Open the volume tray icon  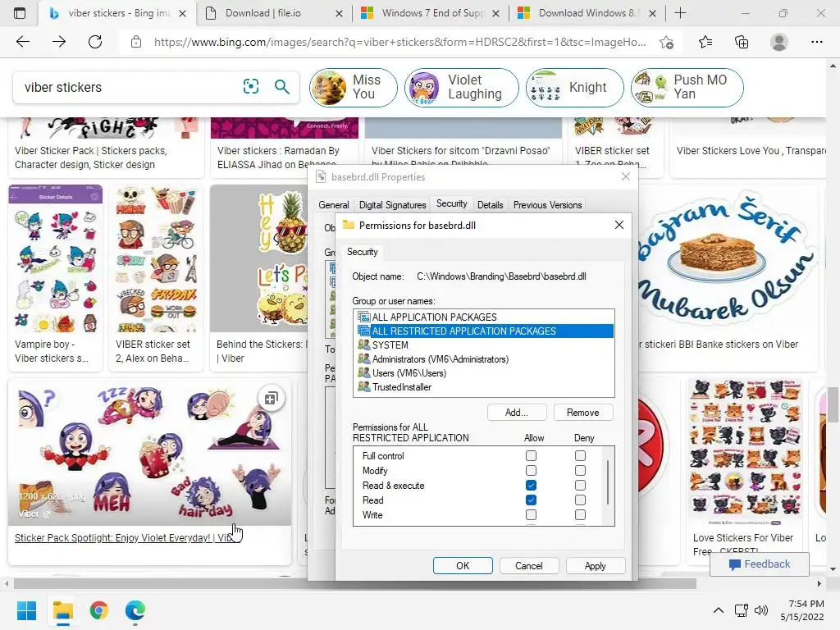[760, 610]
